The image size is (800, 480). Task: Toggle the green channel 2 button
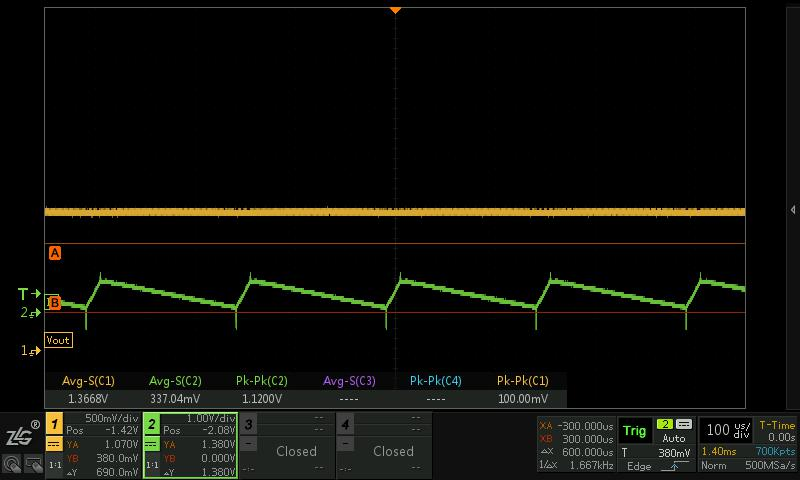tap(152, 424)
